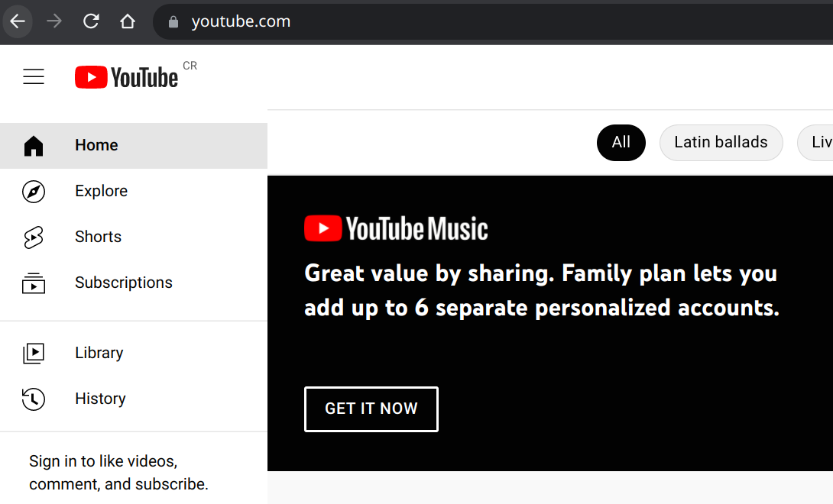Viewport: 833px width, 504px height.
Task: Click the Subscriptions icon in sidebar
Action: [34, 283]
